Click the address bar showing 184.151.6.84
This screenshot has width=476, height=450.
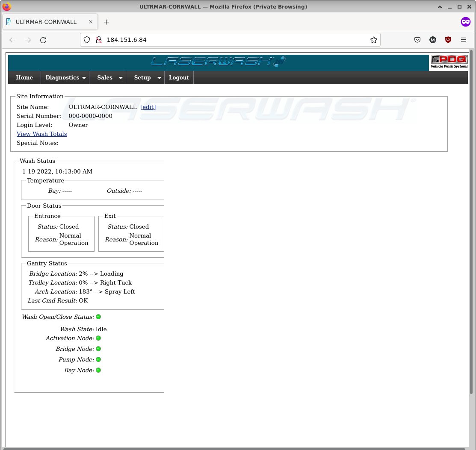tap(231, 40)
